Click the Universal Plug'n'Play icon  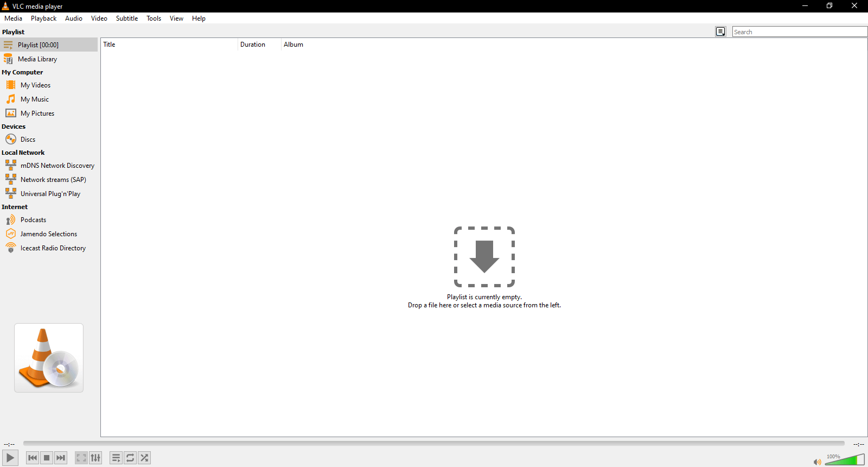point(11,193)
